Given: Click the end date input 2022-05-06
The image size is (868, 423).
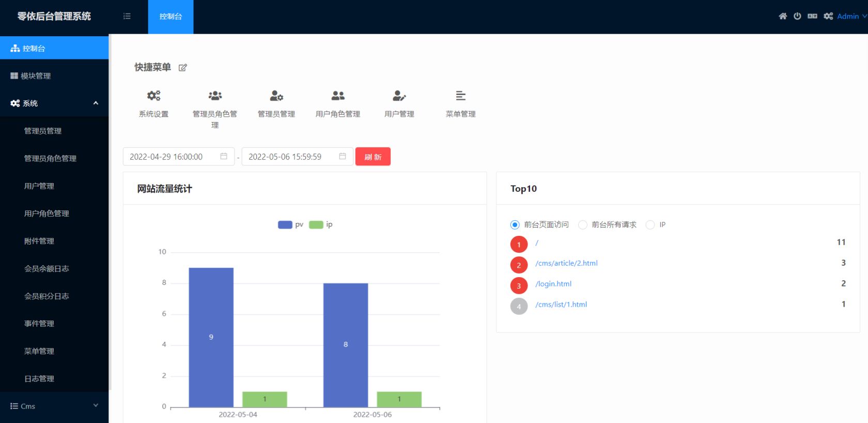Looking at the screenshot, I should (x=298, y=157).
